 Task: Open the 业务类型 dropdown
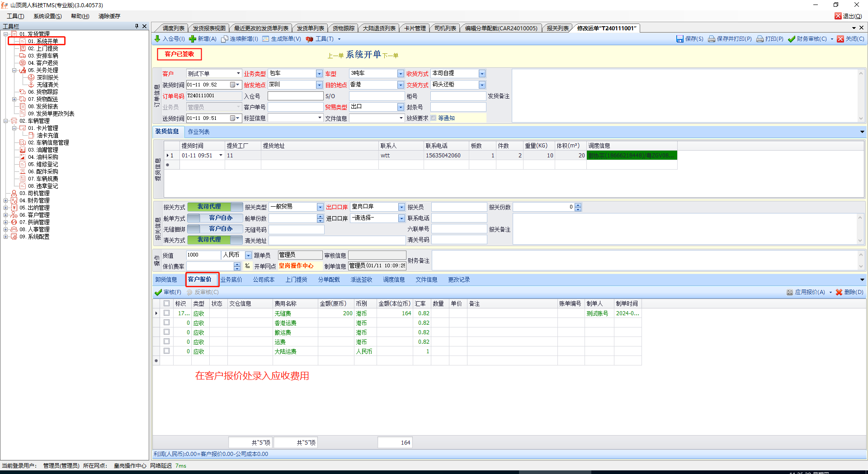(x=319, y=74)
